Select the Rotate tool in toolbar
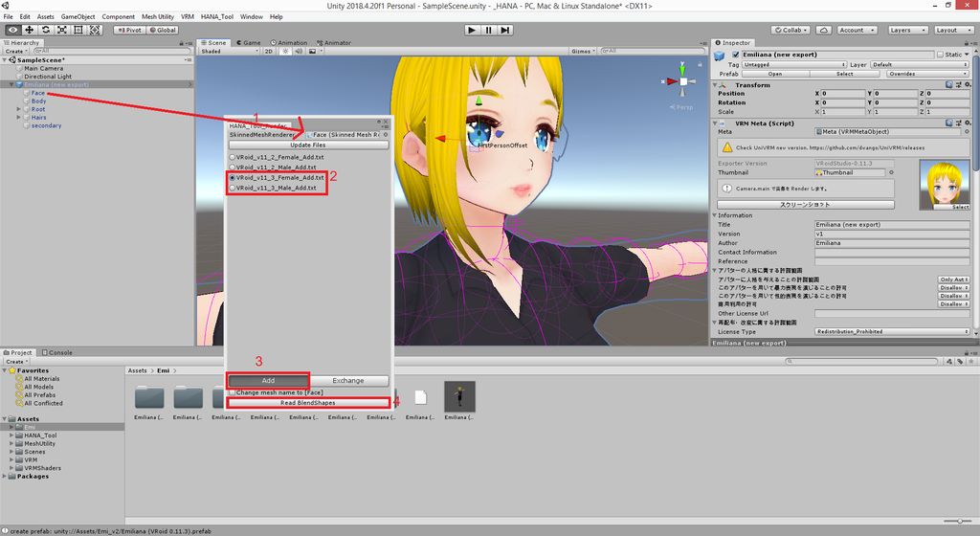This screenshot has width=980, height=536. [x=45, y=30]
